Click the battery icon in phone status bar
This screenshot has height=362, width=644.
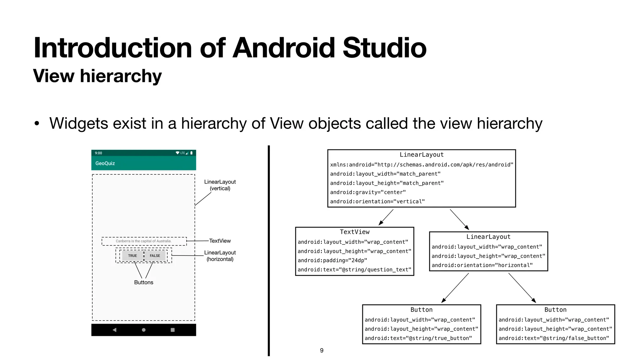tap(191, 153)
